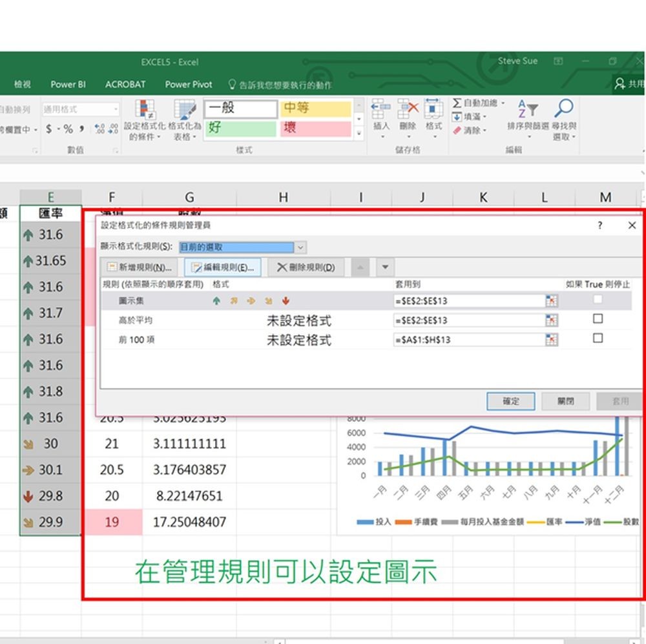
Task: Apply accounting dollar number format
Action: [49, 129]
